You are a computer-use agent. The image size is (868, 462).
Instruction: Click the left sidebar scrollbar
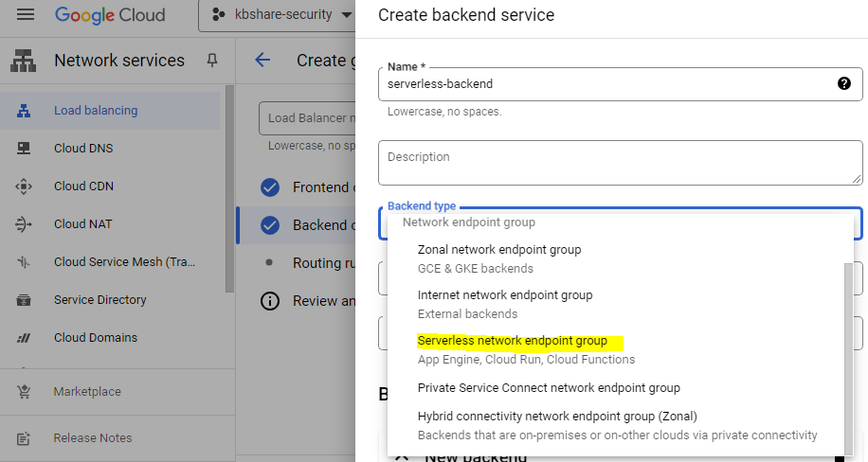click(229, 189)
